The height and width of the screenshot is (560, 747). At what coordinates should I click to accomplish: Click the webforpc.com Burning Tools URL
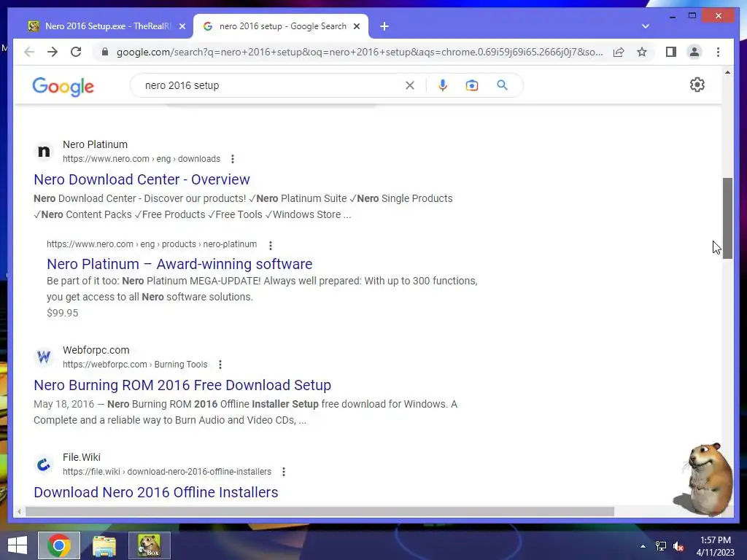tap(135, 365)
